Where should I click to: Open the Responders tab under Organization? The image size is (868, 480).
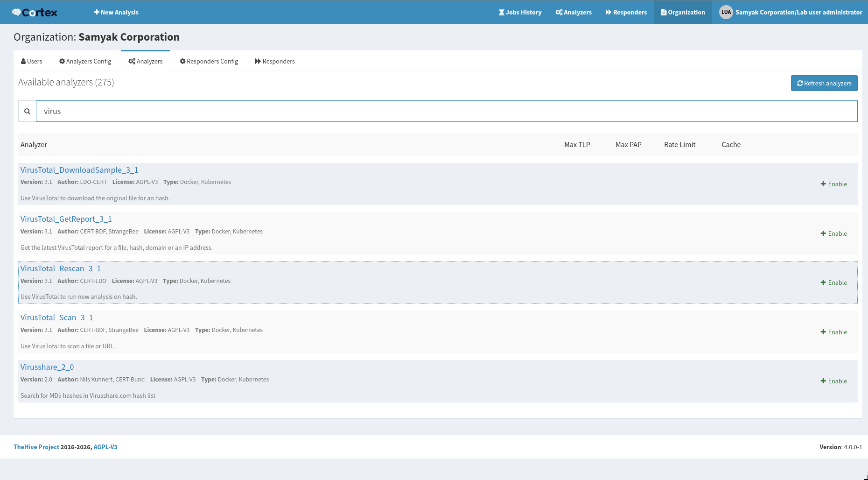[x=275, y=61]
